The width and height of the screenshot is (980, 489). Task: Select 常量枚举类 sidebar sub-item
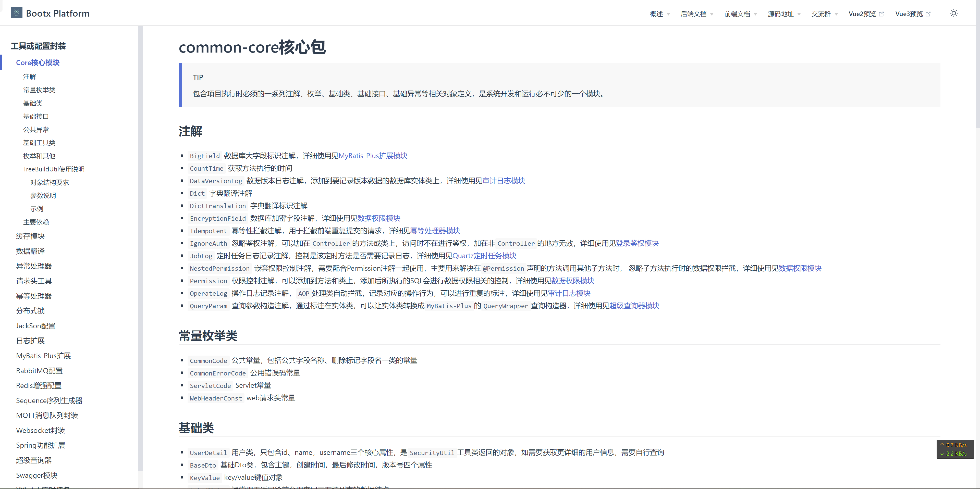click(39, 90)
